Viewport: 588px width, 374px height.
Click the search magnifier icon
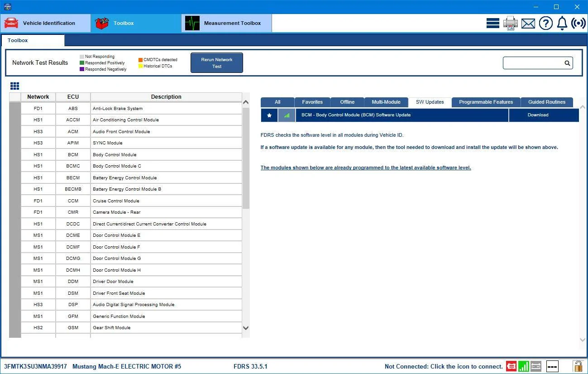[567, 63]
